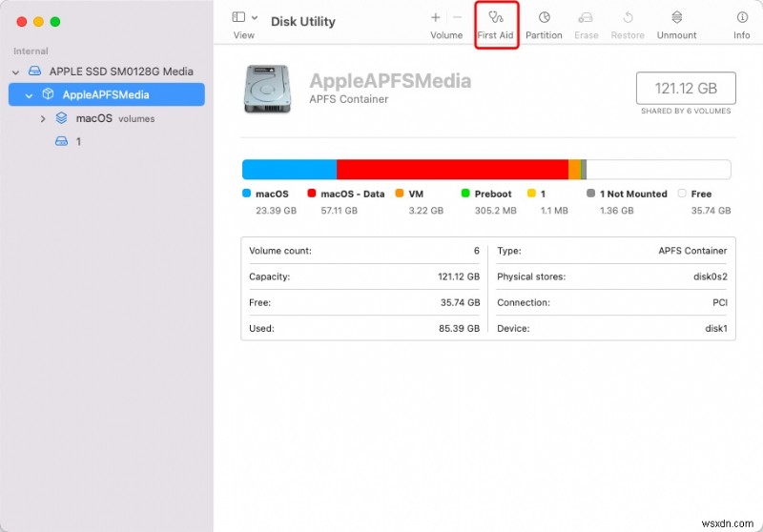This screenshot has width=763, height=532.
Task: Show Info for AppleAPFSMedia
Action: point(742,17)
